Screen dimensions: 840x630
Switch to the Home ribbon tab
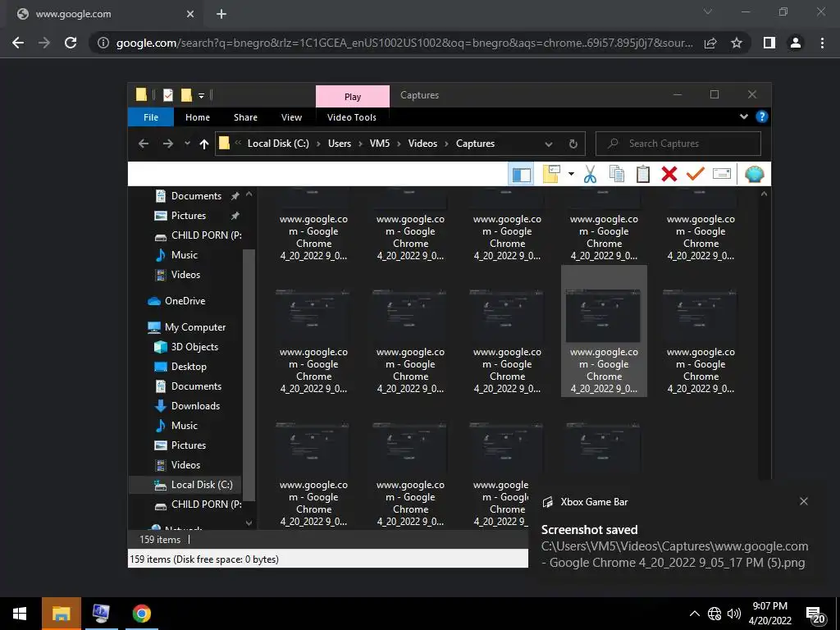click(197, 116)
